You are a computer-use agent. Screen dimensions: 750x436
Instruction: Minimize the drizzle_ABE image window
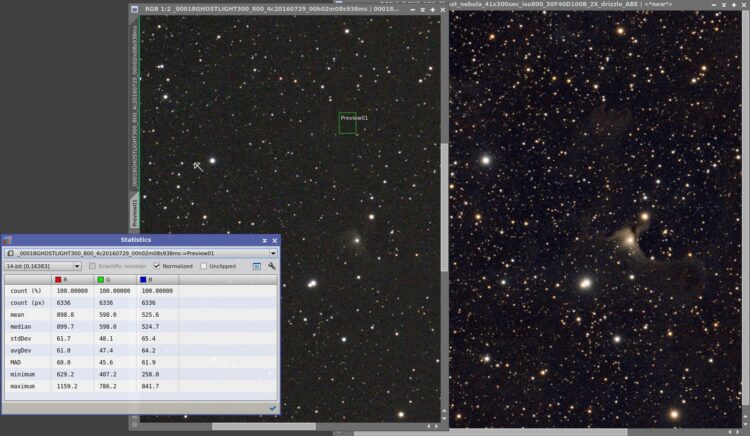[714, 4]
